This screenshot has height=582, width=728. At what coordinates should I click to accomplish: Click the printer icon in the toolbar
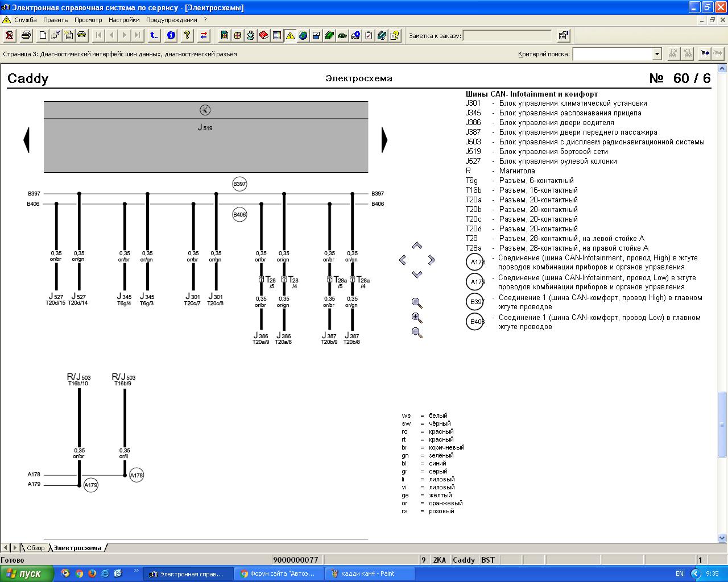(26, 35)
